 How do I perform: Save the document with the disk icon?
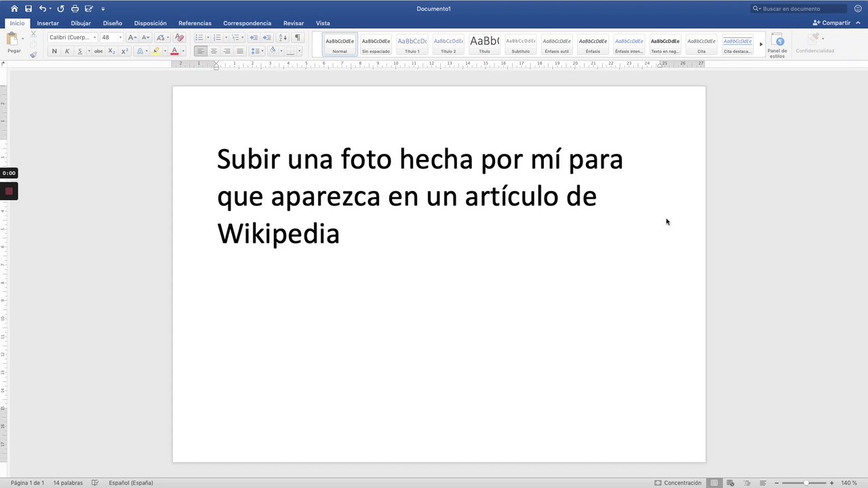pos(28,9)
